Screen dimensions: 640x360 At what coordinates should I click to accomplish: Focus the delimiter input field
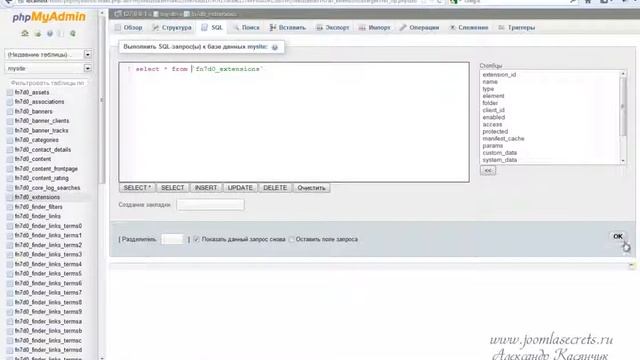pyautogui.click(x=173, y=239)
